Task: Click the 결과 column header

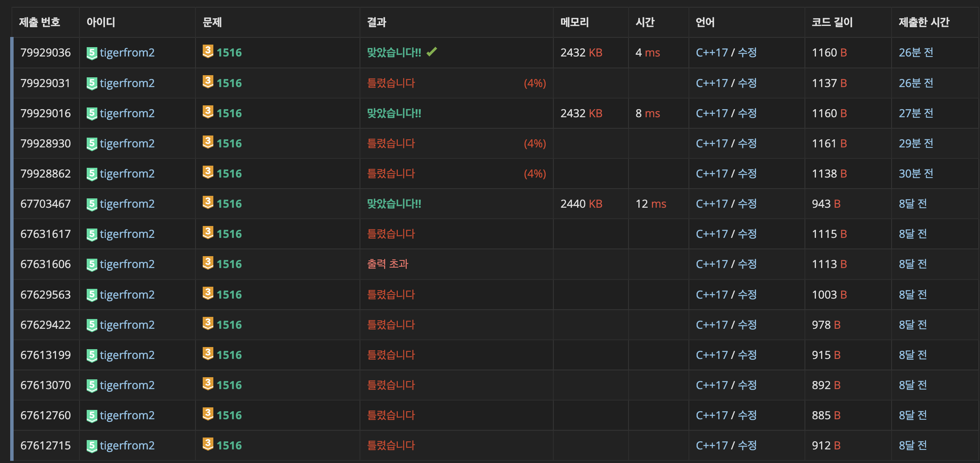Action: pos(377,22)
